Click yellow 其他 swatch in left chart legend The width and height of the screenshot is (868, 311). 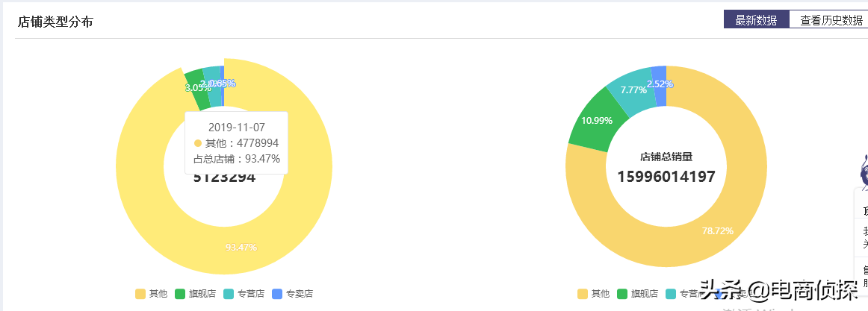coord(140,294)
